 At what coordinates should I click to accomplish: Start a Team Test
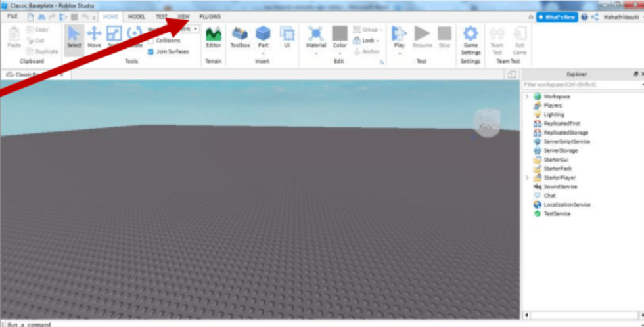[497, 40]
